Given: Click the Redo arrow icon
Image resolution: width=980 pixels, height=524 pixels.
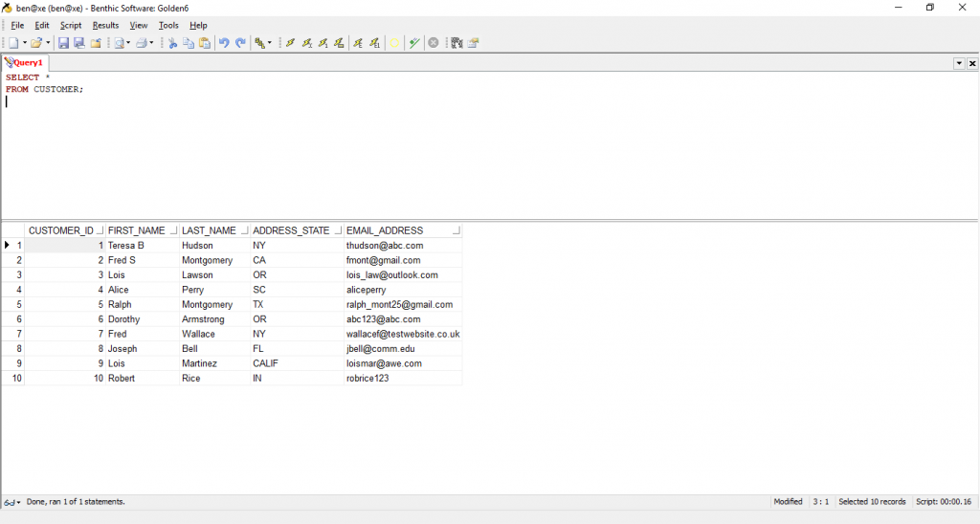Looking at the screenshot, I should (240, 43).
